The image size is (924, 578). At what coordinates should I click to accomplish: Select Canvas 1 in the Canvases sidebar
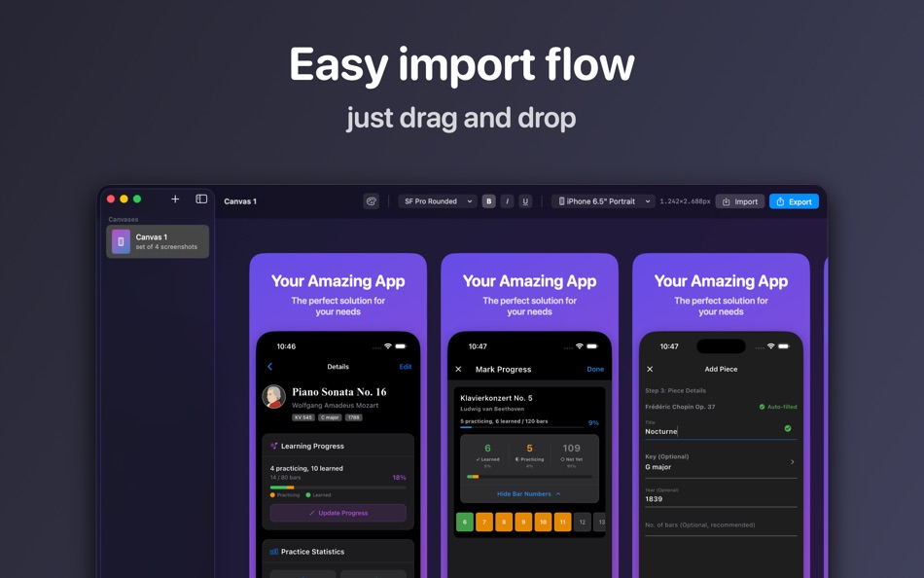(157, 239)
